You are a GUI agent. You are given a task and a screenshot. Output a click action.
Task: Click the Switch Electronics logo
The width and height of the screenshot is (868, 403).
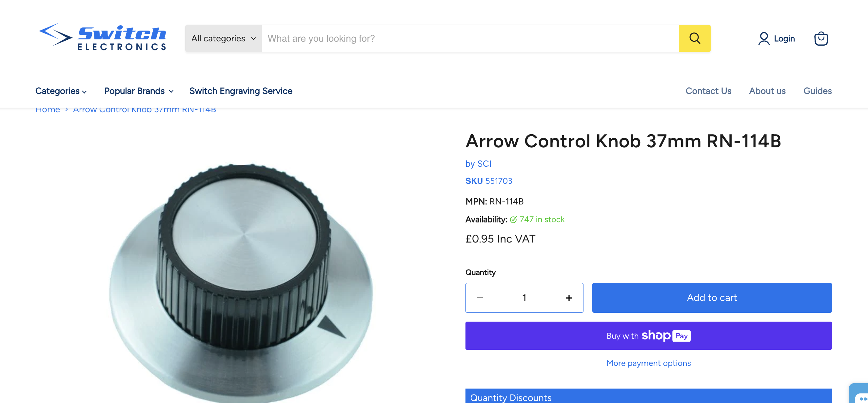click(x=102, y=37)
